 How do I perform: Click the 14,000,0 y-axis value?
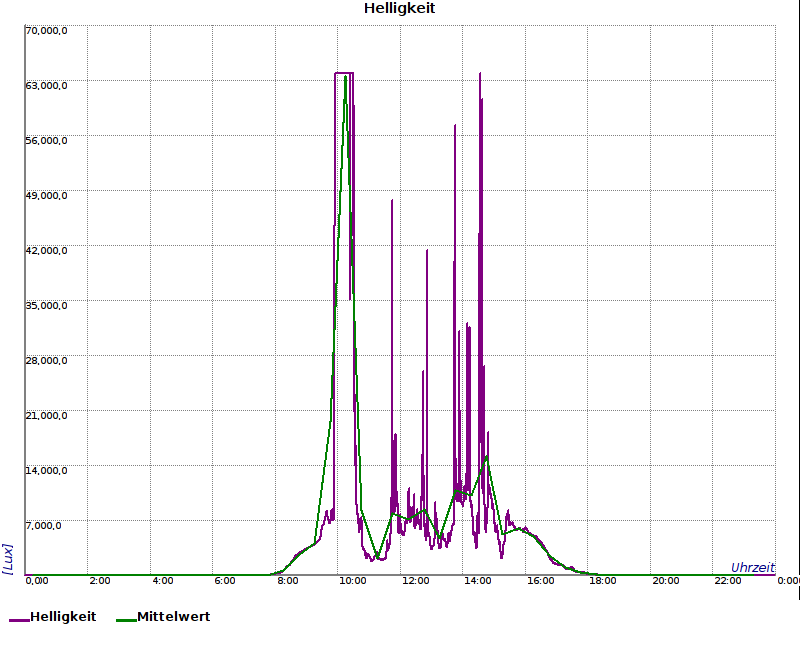coord(46,470)
